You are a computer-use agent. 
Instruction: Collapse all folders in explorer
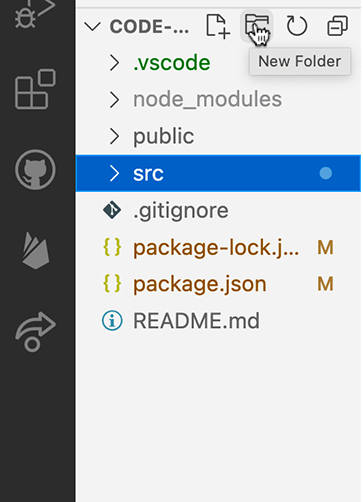coord(337,26)
